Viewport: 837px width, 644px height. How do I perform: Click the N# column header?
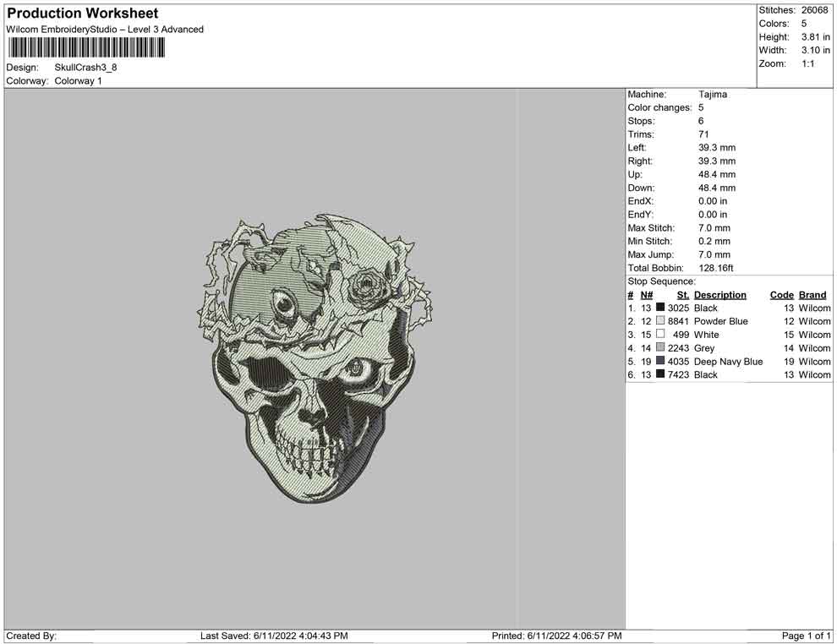click(646, 295)
